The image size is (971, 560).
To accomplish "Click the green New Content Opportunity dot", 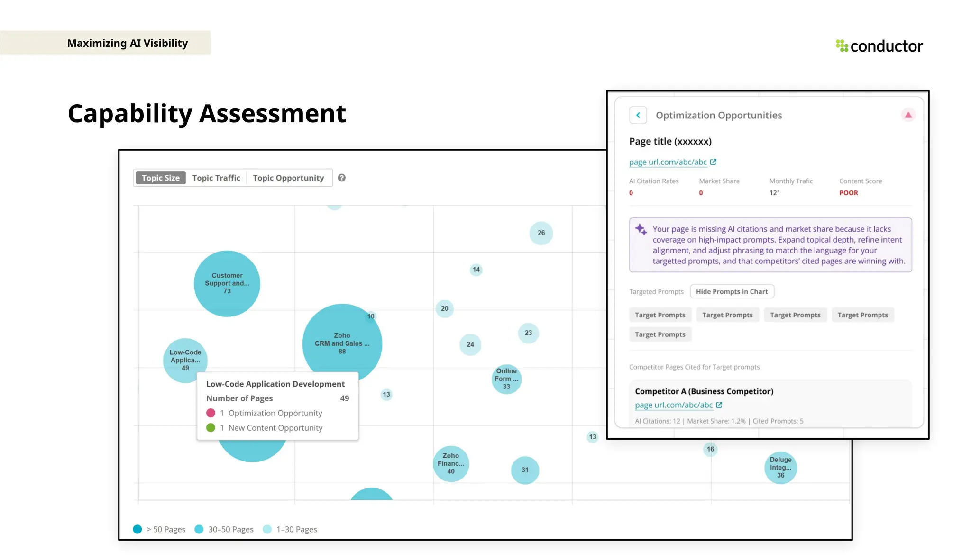I will (x=211, y=428).
